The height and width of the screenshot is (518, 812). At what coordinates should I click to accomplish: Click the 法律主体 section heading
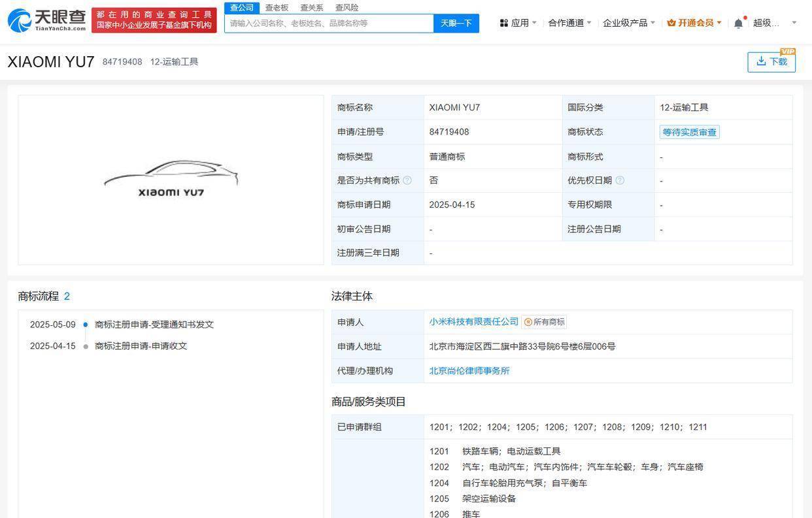click(x=352, y=297)
